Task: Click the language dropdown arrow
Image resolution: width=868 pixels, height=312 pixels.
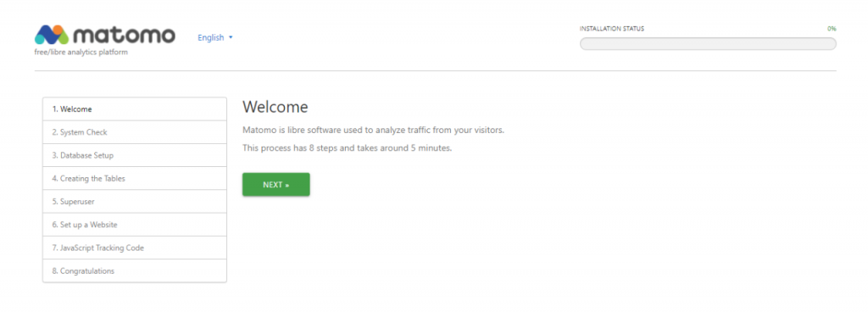Action: pyautogui.click(x=231, y=37)
